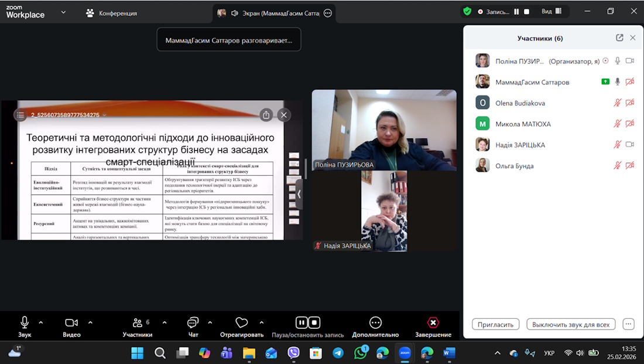The image size is (644, 364).
Task: Click the share icon on the slide viewer
Action: (x=266, y=115)
